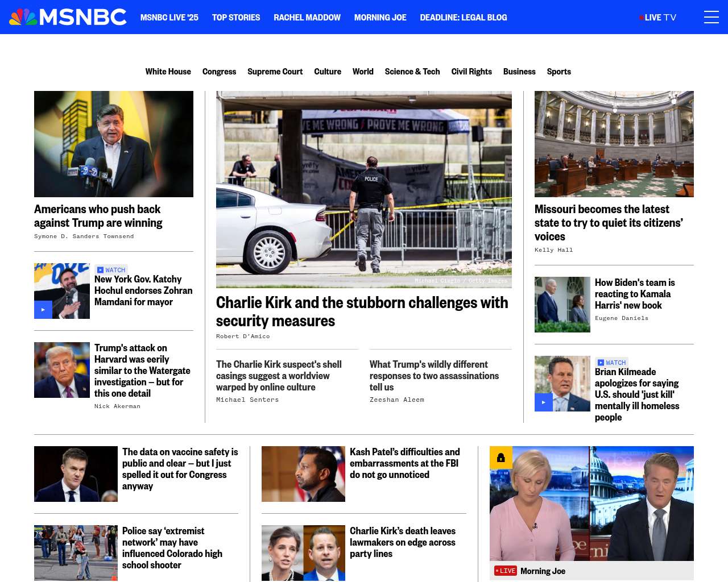Click the WATCH badge above Hochul story
Screen dimensions: 728x582
(x=111, y=270)
